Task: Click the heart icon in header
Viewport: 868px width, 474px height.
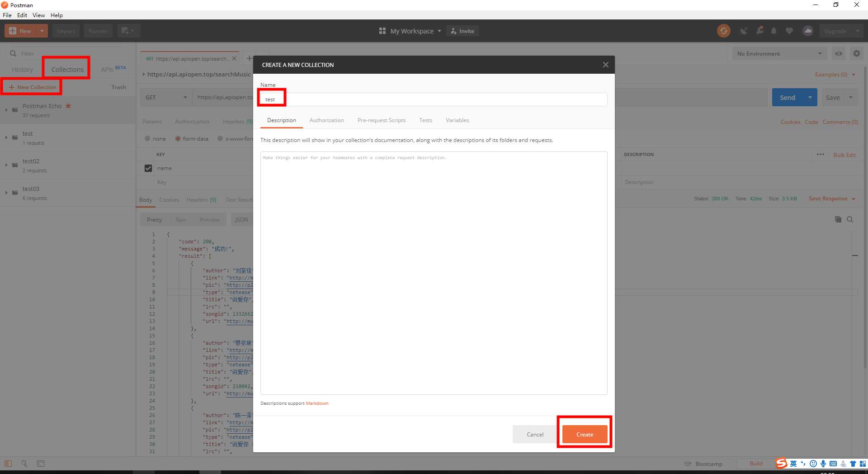Action: tap(789, 31)
